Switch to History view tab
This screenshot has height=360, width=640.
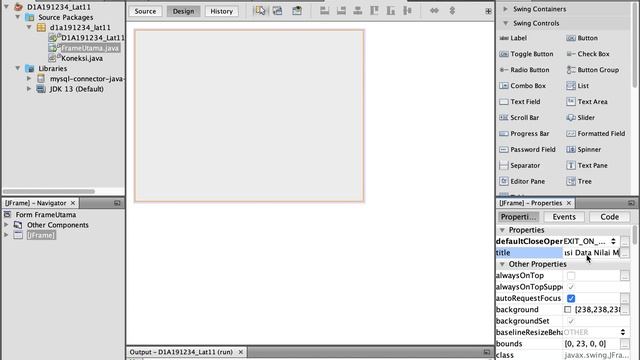point(222,11)
